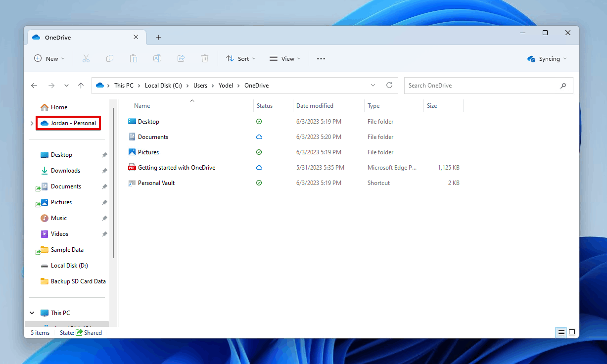Click This PC in address breadcrumb

point(124,86)
